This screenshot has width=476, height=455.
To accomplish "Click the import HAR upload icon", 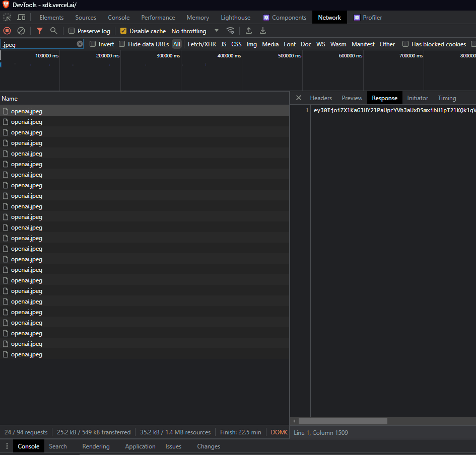I will (x=249, y=31).
